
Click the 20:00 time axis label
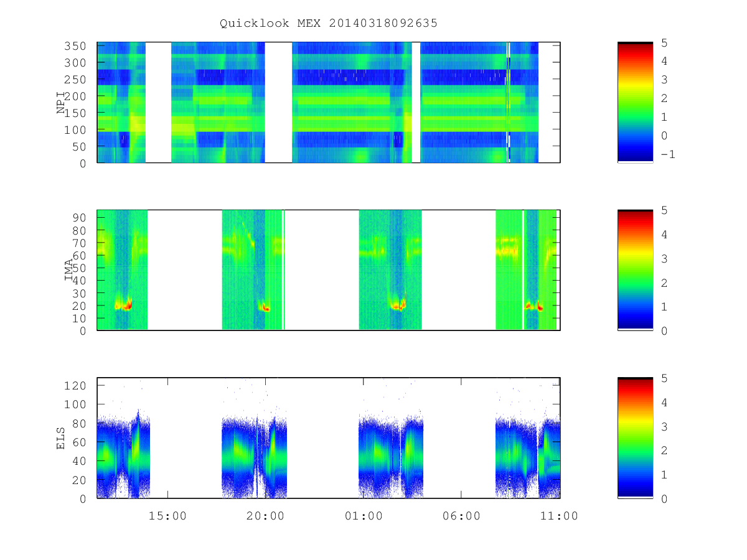coord(266,516)
